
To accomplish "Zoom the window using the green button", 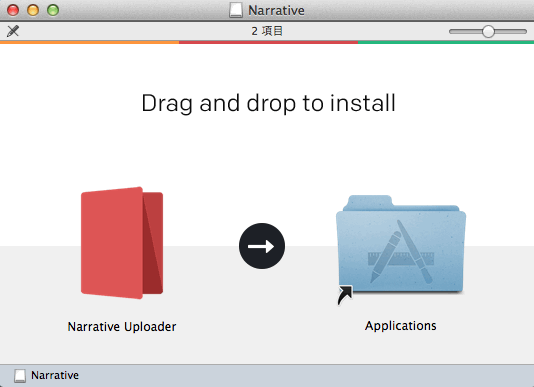I will [53, 10].
